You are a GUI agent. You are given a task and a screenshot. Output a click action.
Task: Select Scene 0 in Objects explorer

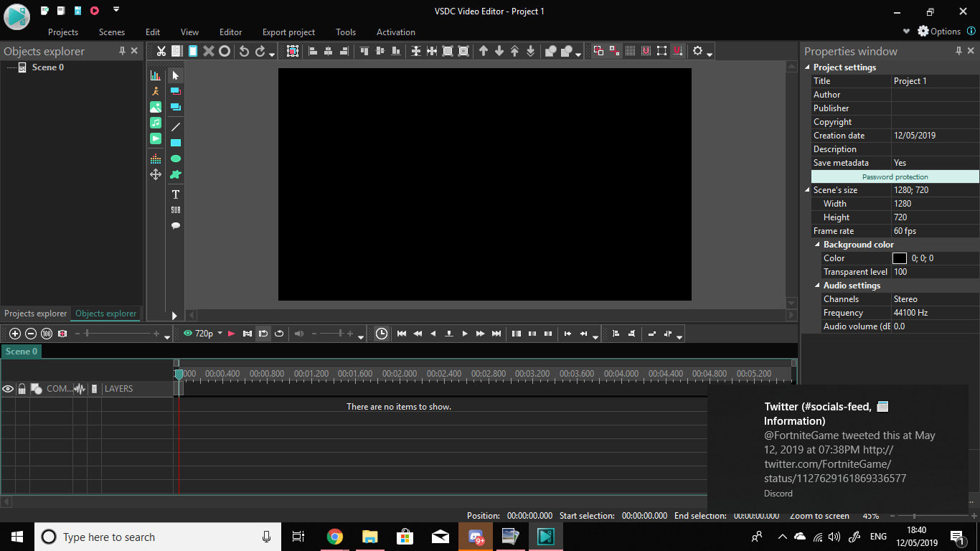(x=47, y=67)
